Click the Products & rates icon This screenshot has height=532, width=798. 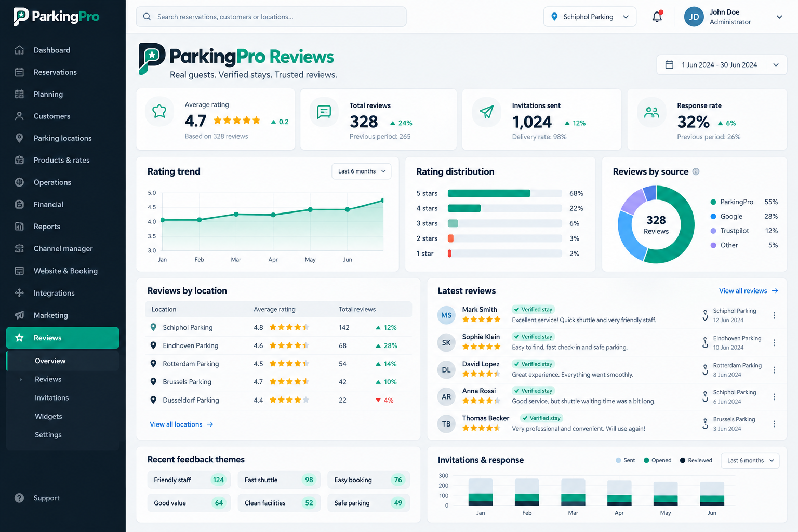point(19,160)
